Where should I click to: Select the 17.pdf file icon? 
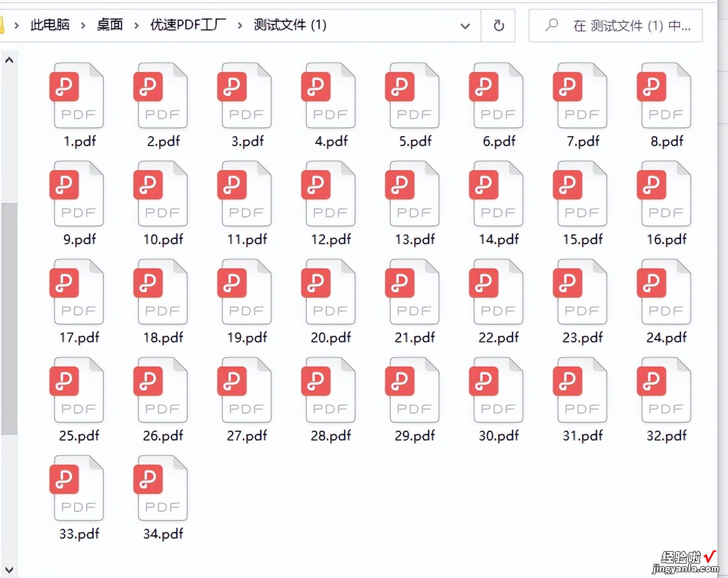pos(77,292)
